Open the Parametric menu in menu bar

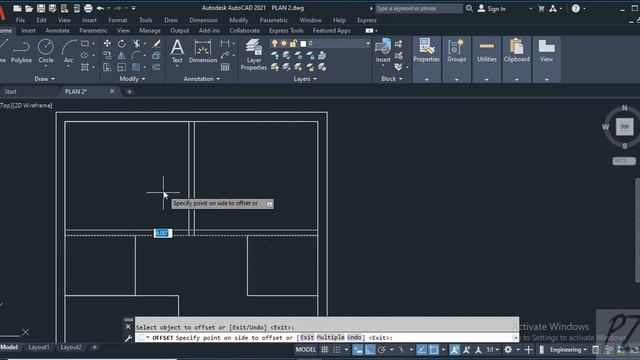point(273,20)
